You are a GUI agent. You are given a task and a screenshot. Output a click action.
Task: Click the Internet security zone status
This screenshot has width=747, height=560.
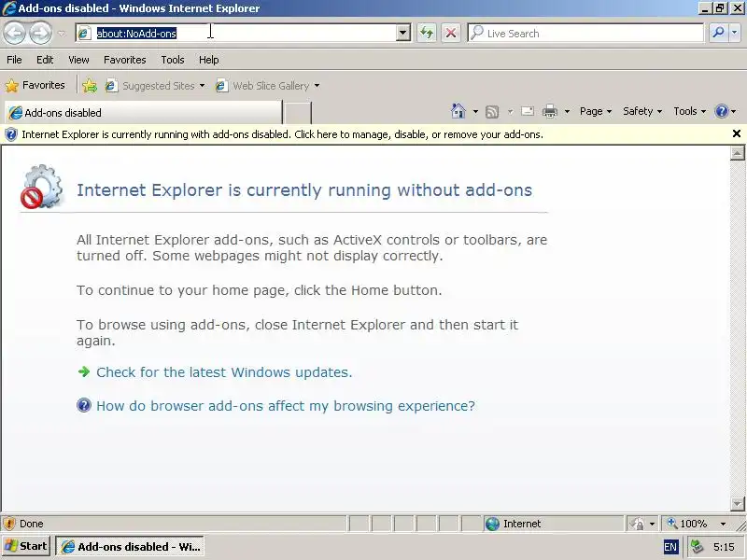[x=553, y=524]
